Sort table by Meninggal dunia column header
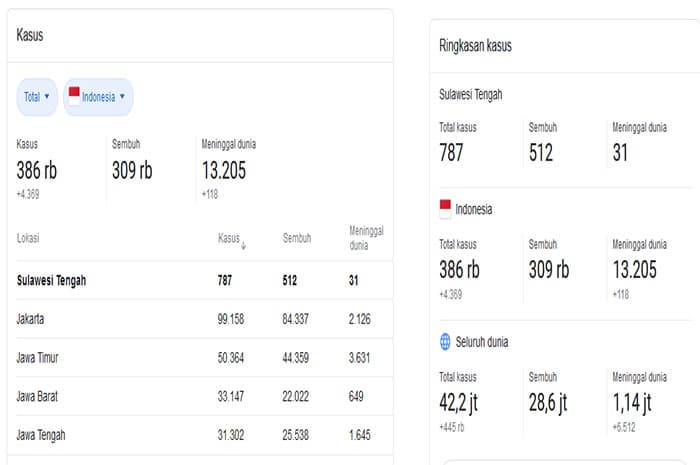 [x=366, y=238]
